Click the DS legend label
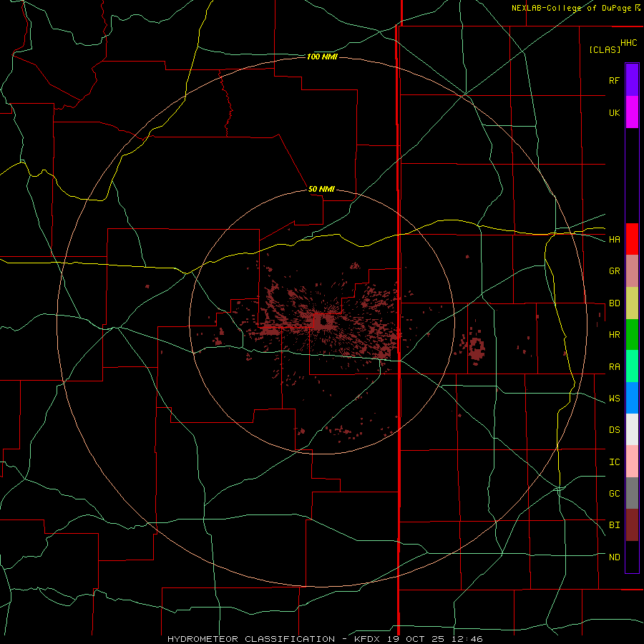644x644 pixels. click(614, 430)
